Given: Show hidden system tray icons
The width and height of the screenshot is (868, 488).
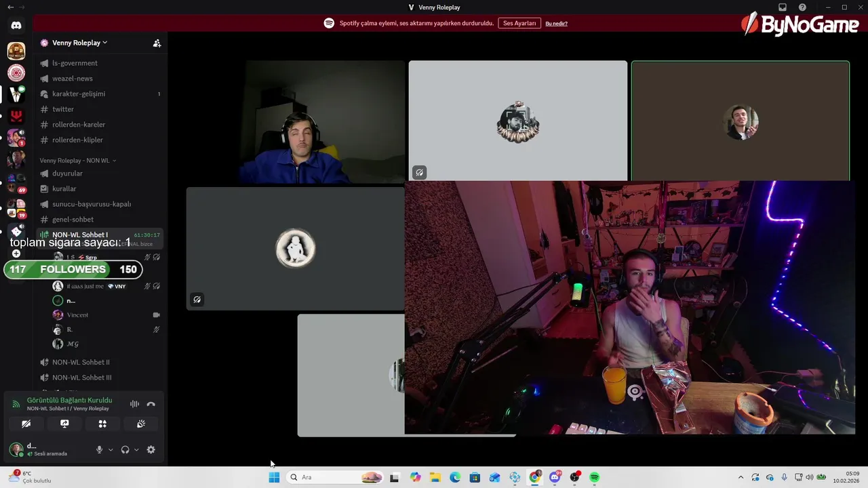Looking at the screenshot, I should (741, 477).
